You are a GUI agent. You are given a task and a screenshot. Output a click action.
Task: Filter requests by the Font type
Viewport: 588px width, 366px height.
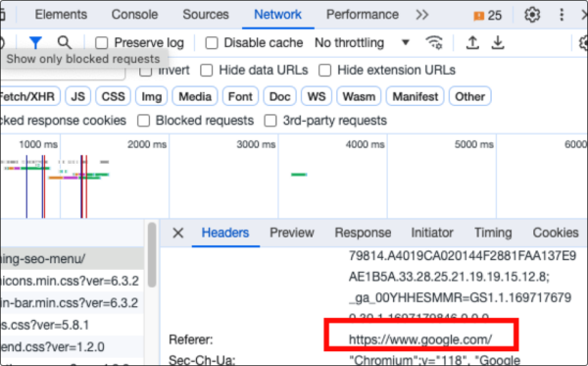click(240, 96)
